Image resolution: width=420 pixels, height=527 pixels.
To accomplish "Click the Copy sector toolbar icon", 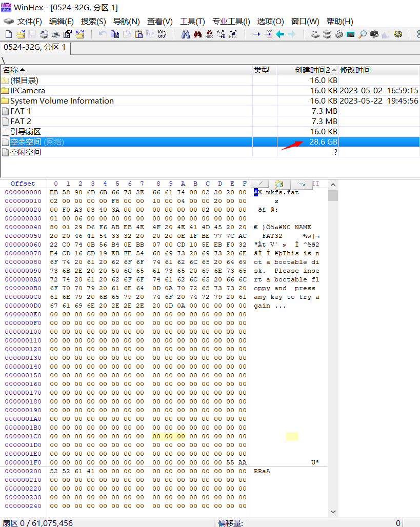I will pos(115,34).
